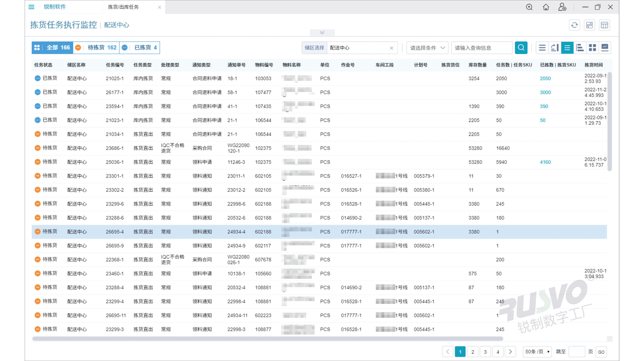The image size is (644, 361).
Task: Expand the collapsed panel chevron below title
Action: (322, 33)
